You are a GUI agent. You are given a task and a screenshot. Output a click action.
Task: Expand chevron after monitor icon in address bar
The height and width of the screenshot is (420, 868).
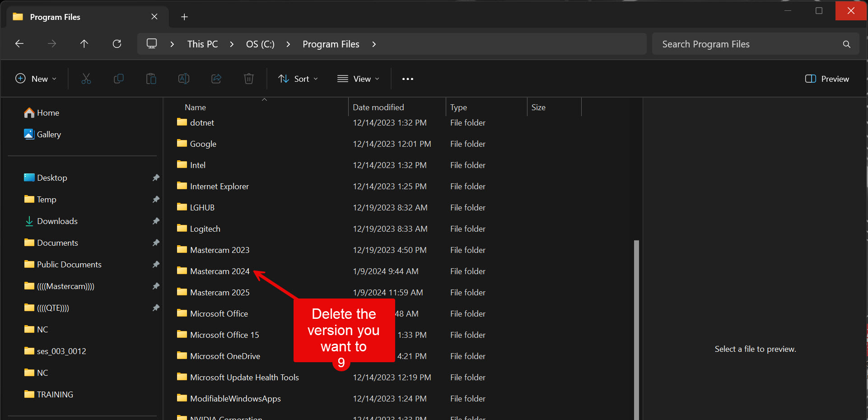tap(172, 44)
